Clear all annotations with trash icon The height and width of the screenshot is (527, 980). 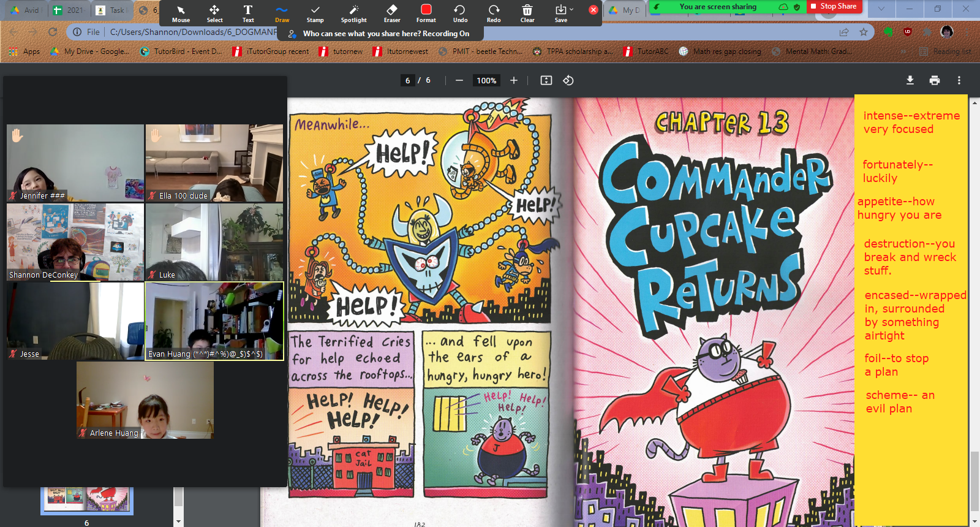[x=527, y=13]
